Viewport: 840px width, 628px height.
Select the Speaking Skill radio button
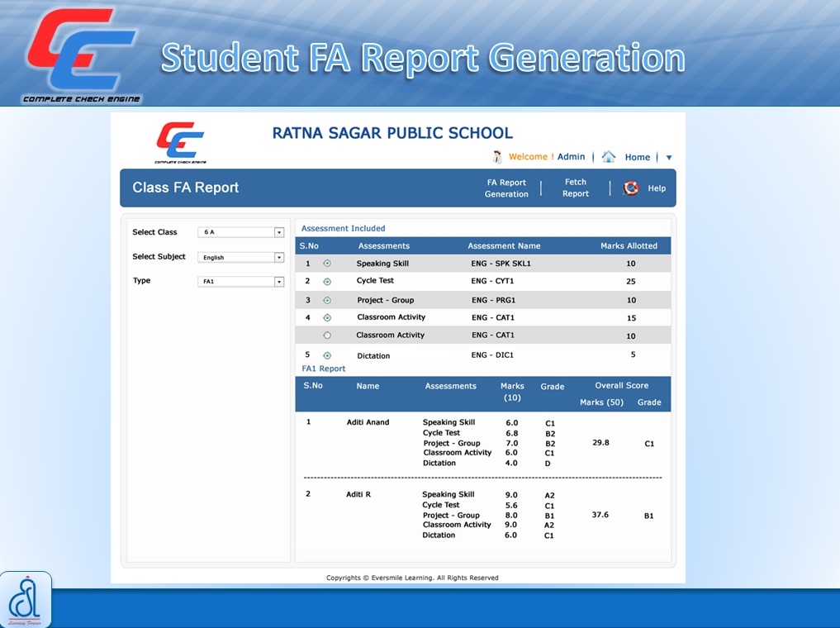coord(327,264)
